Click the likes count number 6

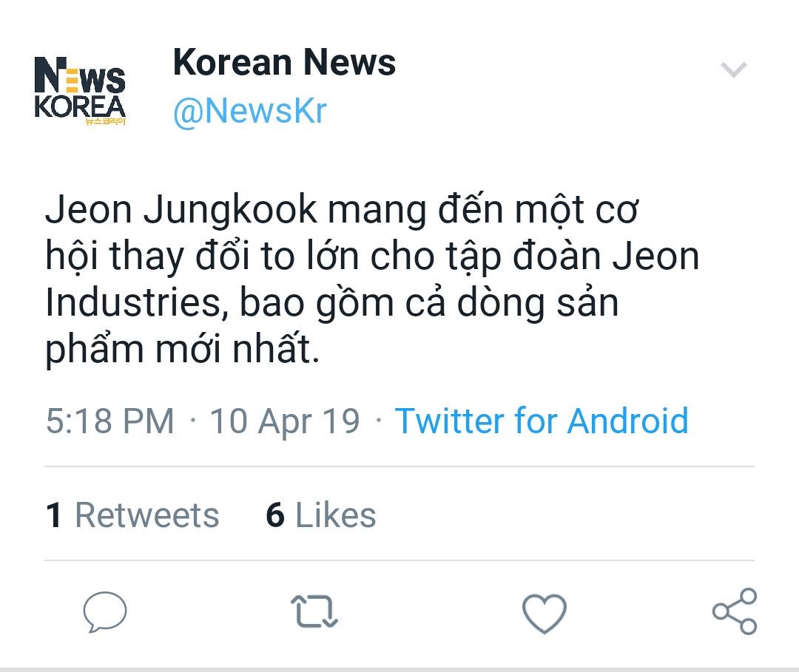(275, 515)
